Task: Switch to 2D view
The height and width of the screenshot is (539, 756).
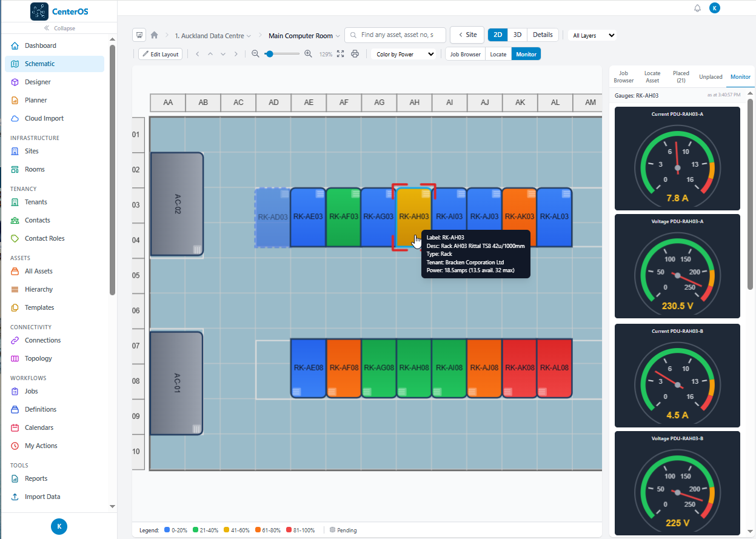Action: tap(498, 35)
